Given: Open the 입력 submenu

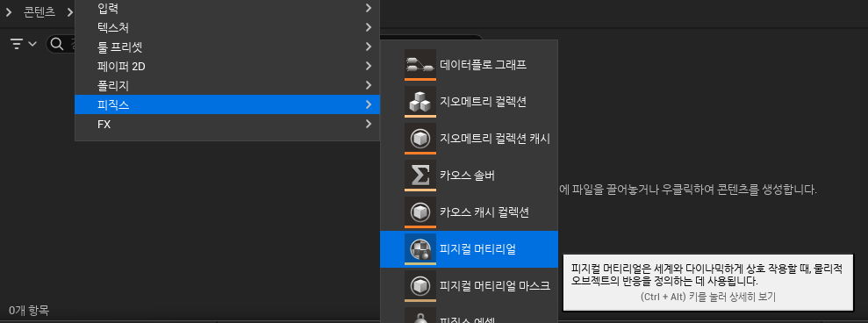Looking at the screenshot, I should pyautogui.click(x=227, y=8).
